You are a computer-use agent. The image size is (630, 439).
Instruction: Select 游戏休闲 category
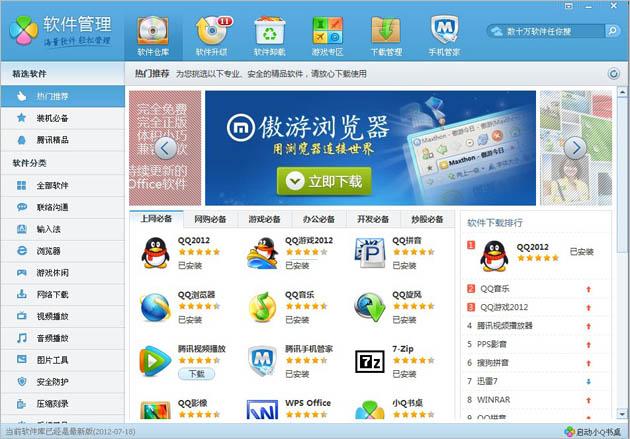click(63, 273)
